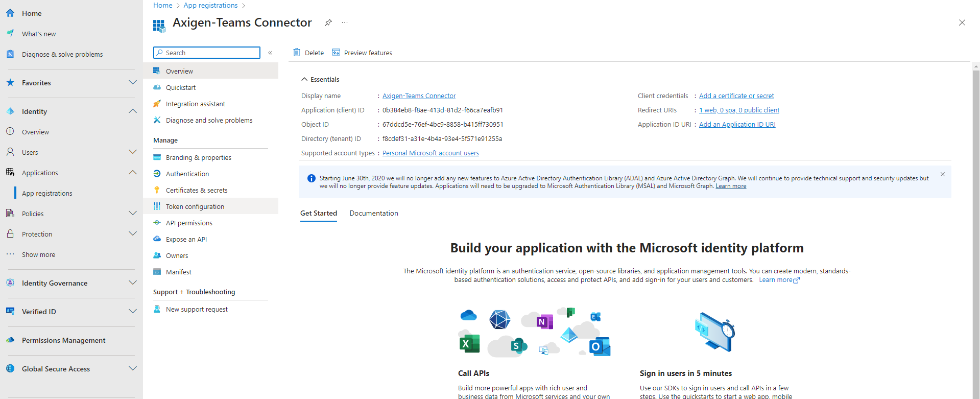Open the Home icon in sidebar
980x399 pixels.
(x=10, y=13)
